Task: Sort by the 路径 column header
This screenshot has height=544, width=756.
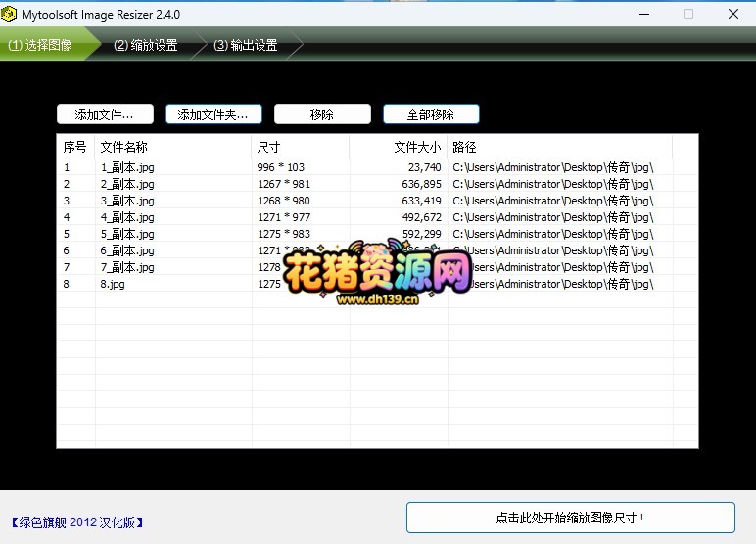Action: (560, 147)
